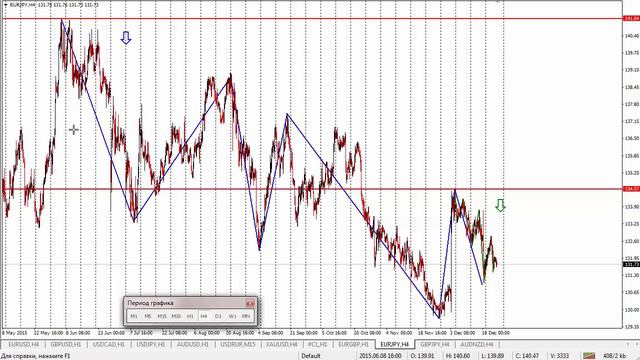Image resolution: width=640 pixels, height=360 pixels.
Task: Select the green down arrow chart object
Action: coord(500,205)
